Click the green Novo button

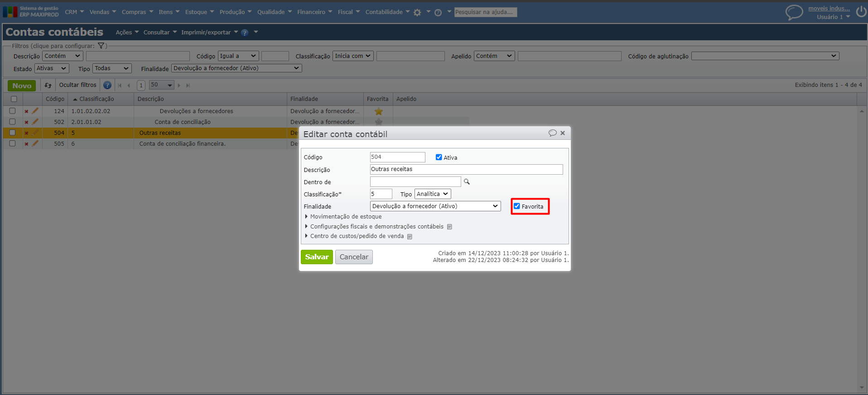[22, 86]
